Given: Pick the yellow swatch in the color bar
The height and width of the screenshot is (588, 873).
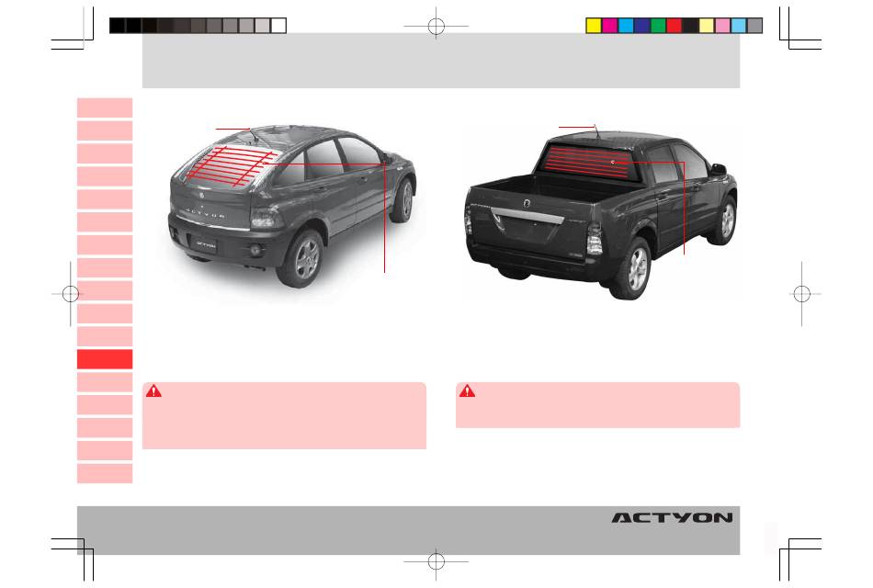Looking at the screenshot, I should (594, 26).
